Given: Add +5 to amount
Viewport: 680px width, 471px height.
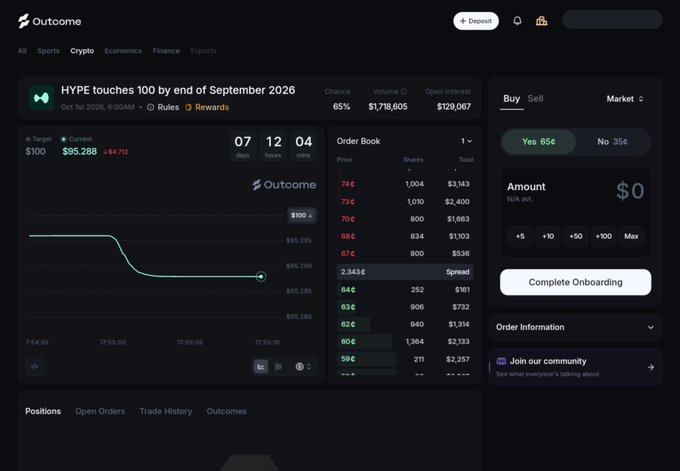Looking at the screenshot, I should tap(520, 236).
